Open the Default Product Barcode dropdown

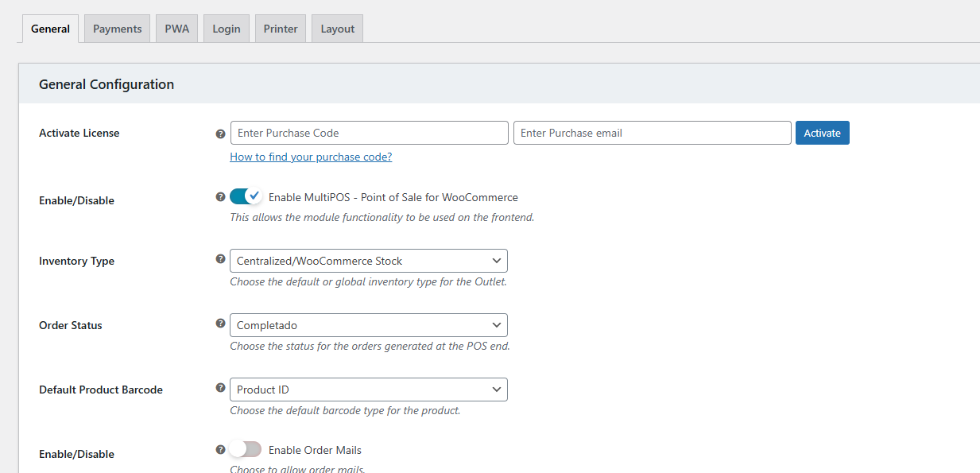tap(369, 390)
